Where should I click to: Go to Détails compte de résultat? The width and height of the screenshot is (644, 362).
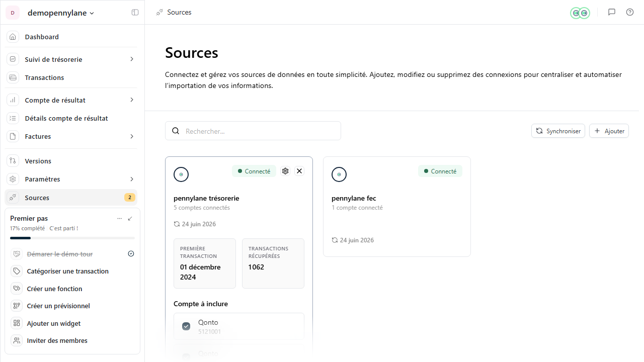coord(71,118)
